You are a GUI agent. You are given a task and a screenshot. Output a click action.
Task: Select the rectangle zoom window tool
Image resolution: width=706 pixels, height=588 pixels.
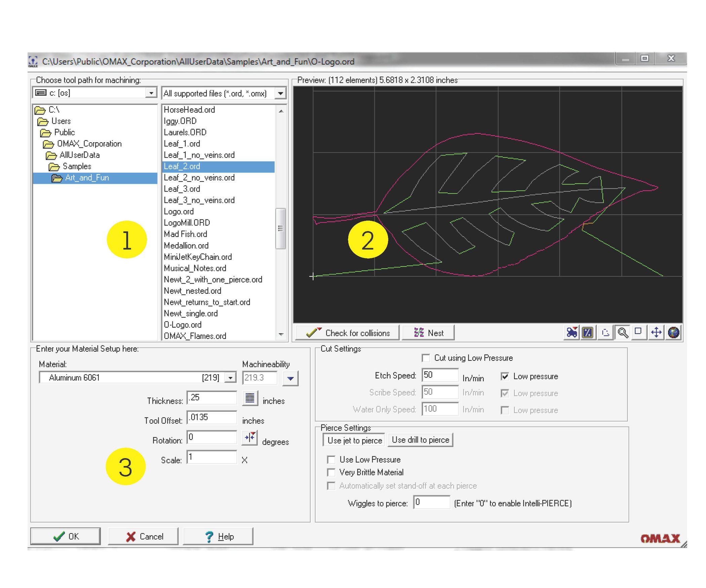coord(639,333)
